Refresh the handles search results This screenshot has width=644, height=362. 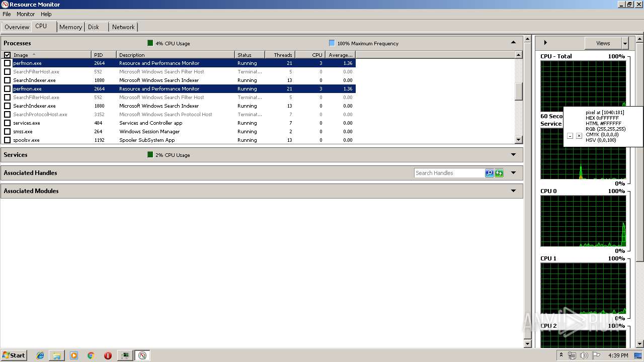point(499,173)
